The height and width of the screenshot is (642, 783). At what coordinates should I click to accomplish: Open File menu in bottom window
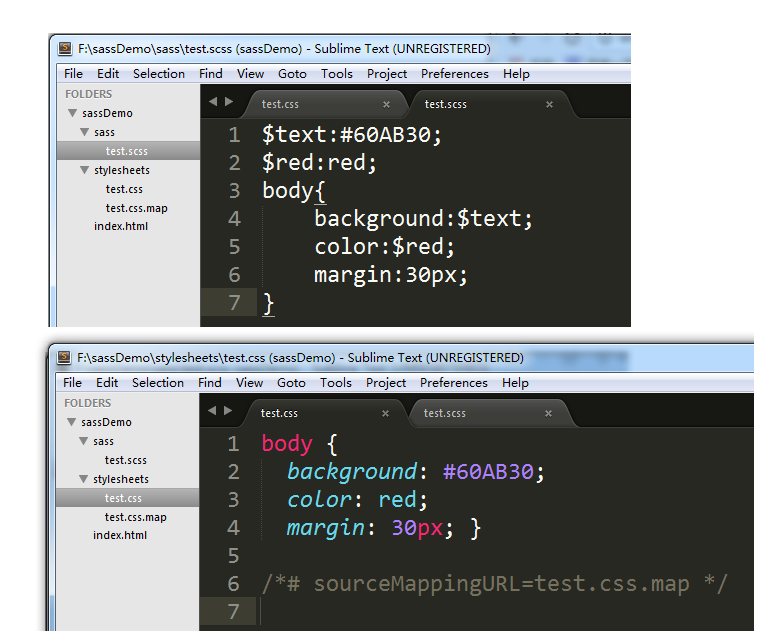72,383
